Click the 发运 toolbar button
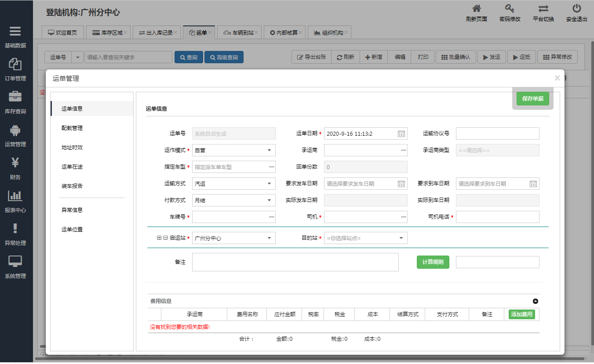Screen dimensions: 594x364 click(492, 57)
